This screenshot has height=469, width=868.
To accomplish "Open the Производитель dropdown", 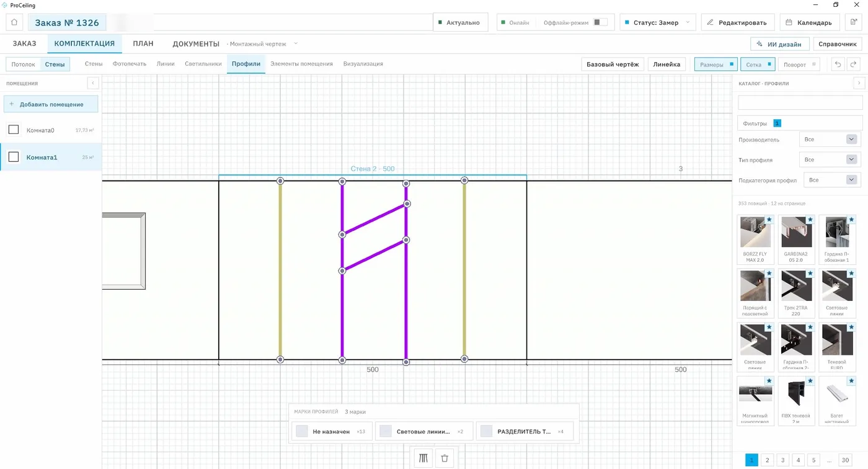I will [x=830, y=140].
